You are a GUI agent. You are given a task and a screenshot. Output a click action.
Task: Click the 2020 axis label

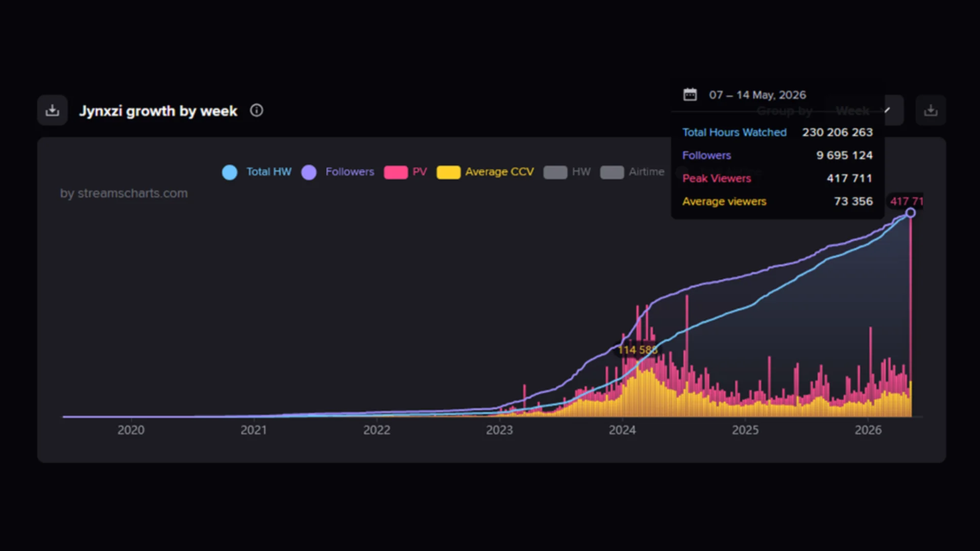tap(131, 430)
